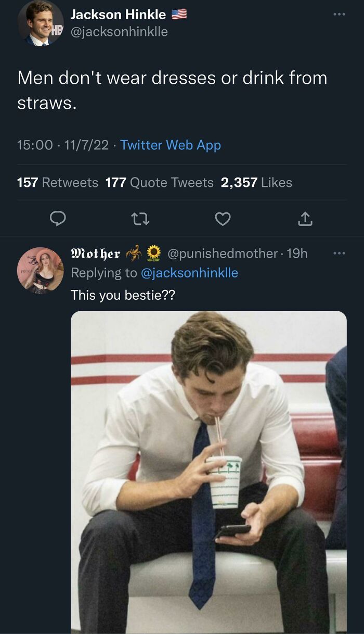This screenshot has height=634, width=364.
Task: Retweet the tweet about straws
Action: [x=139, y=219]
